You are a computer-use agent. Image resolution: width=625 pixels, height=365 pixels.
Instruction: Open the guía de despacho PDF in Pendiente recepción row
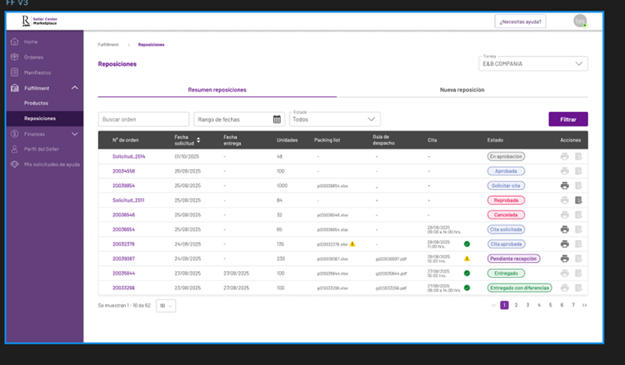391,259
